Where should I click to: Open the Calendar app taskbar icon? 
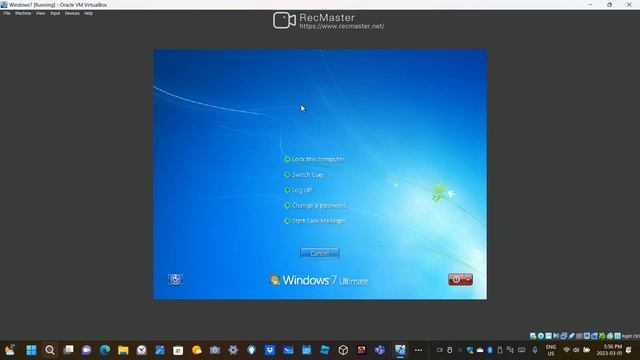coord(307,350)
